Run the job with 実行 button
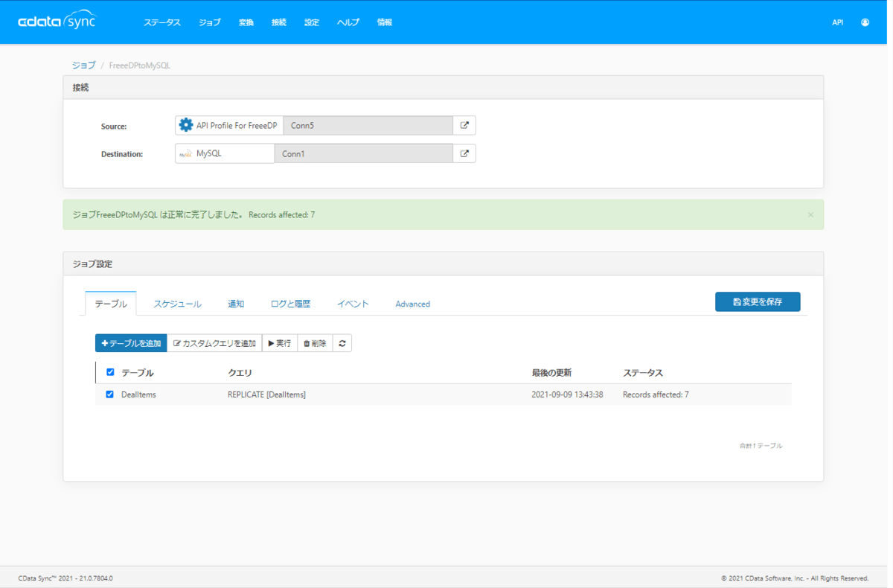 [x=280, y=343]
